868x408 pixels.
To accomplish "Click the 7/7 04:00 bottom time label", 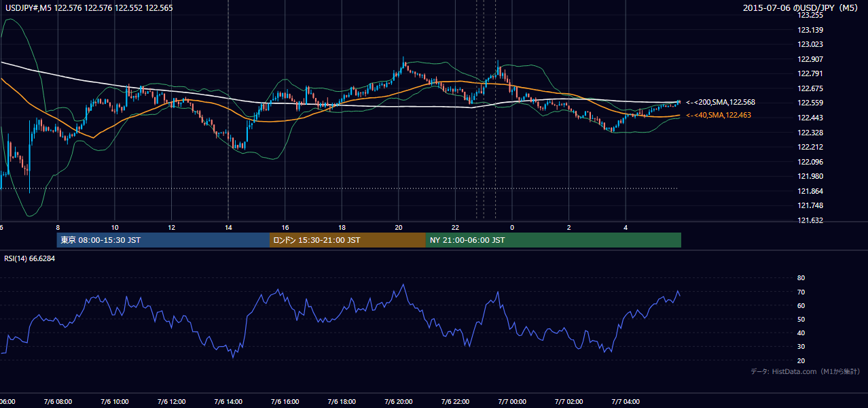I will [626, 402].
